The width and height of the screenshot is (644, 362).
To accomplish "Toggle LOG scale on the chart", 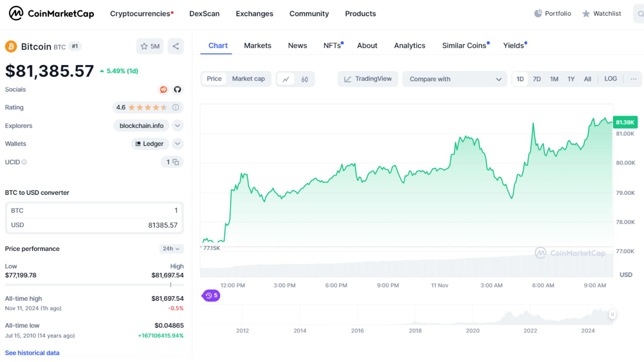I will point(610,79).
